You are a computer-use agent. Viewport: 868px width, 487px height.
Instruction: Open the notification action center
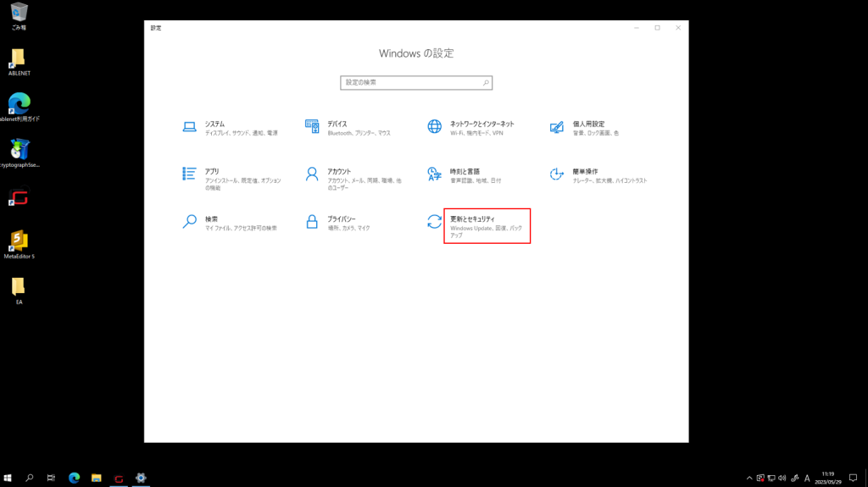pyautogui.click(x=853, y=479)
